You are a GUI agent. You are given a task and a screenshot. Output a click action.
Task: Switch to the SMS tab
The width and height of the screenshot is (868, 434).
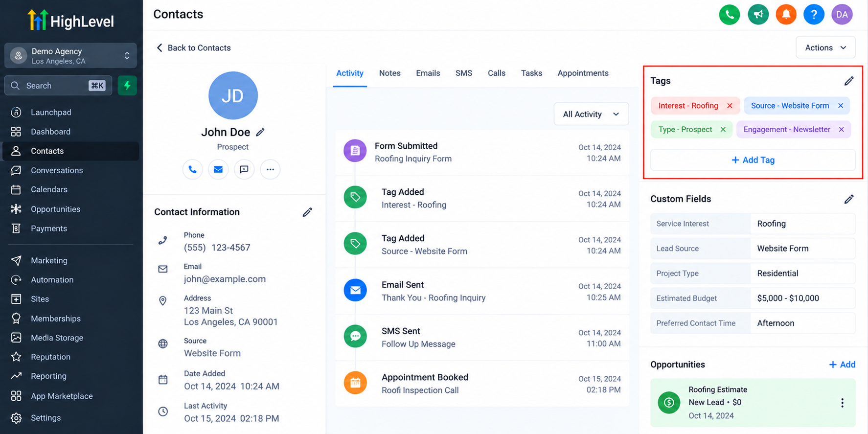(x=463, y=73)
